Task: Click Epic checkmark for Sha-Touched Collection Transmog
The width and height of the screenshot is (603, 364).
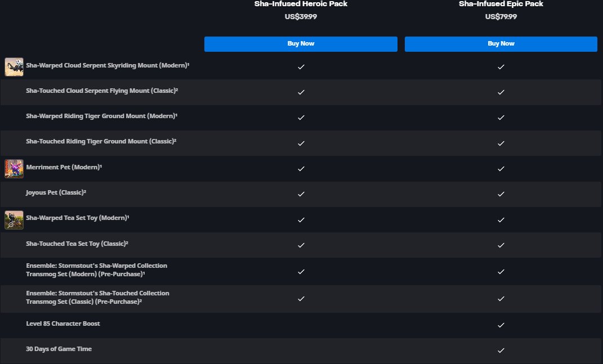Action: (x=501, y=299)
